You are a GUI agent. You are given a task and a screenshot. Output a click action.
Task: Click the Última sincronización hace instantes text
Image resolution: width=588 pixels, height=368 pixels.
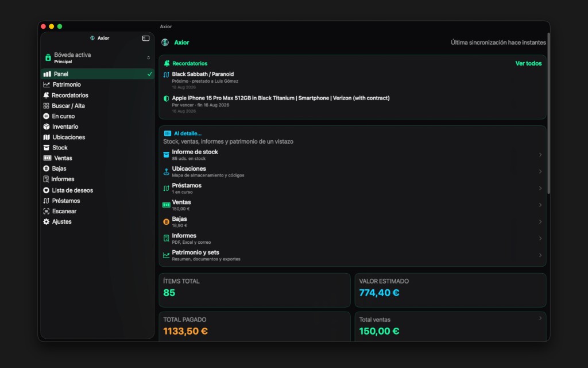[x=498, y=43]
